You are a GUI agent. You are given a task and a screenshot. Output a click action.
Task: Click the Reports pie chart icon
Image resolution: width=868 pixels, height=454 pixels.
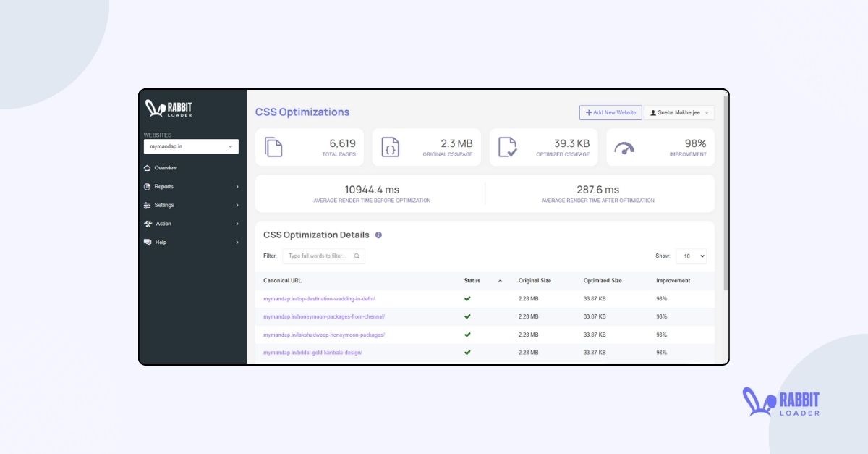pyautogui.click(x=150, y=186)
